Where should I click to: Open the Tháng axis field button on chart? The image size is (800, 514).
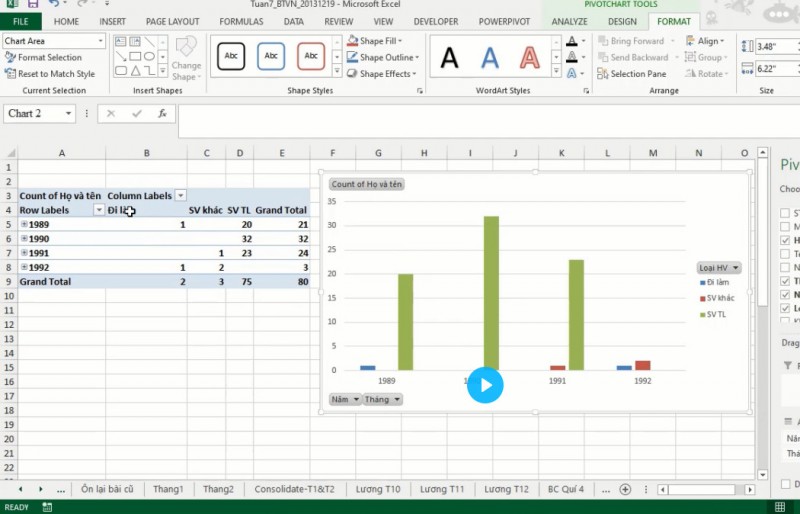[382, 399]
